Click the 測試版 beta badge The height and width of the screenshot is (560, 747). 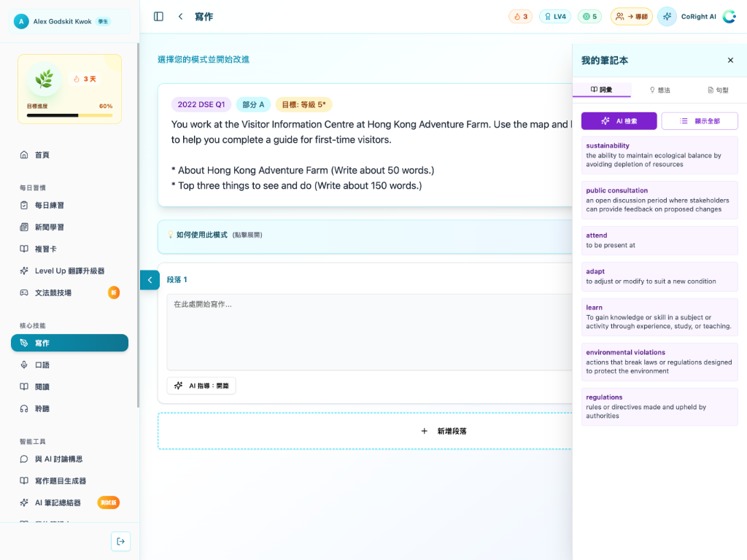click(108, 502)
